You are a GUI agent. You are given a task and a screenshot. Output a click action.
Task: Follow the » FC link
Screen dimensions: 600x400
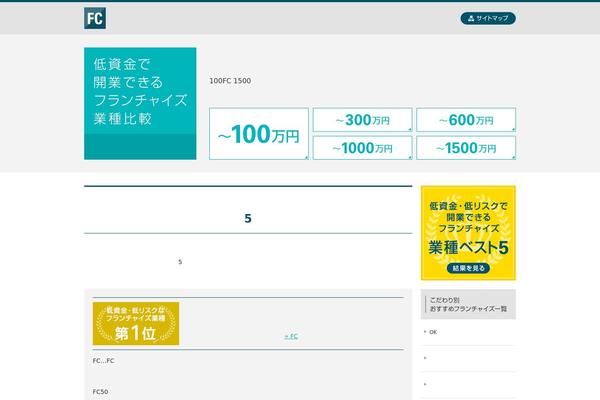[x=291, y=336]
